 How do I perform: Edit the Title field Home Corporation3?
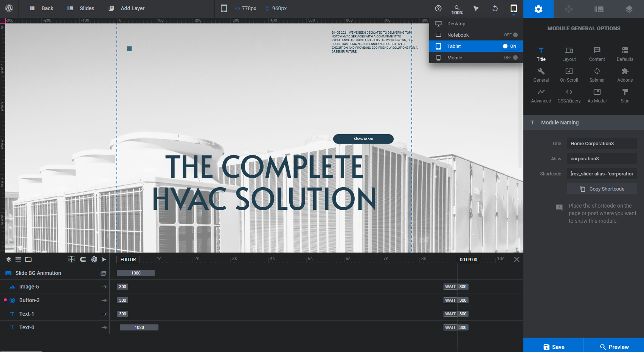[602, 143]
